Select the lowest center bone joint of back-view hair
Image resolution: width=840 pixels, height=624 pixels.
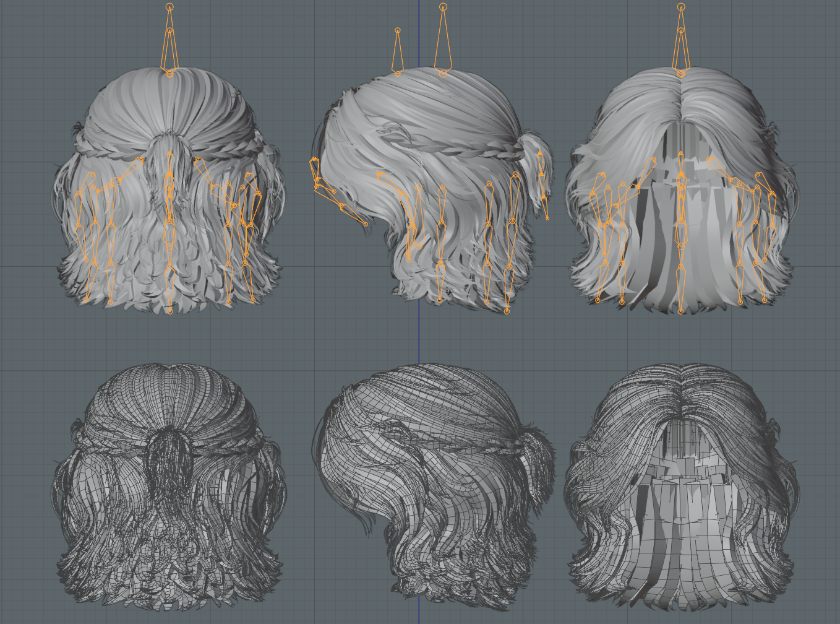point(169,311)
